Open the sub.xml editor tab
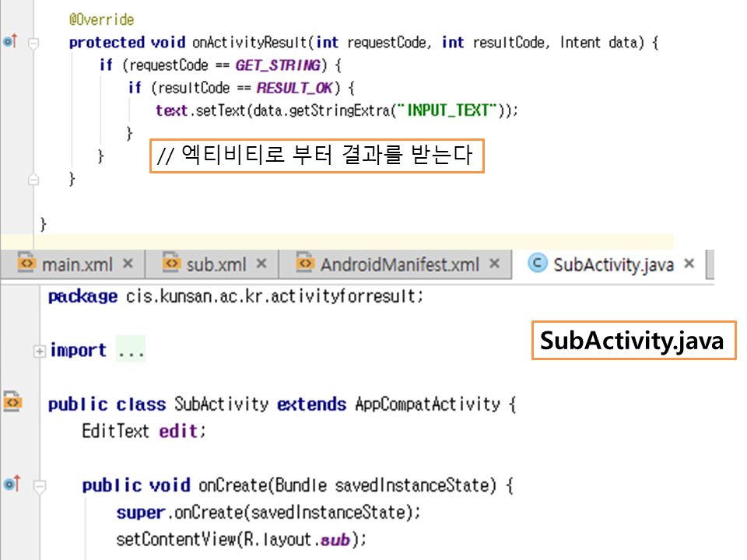Viewport: 747px width, 560px height. coord(216,264)
